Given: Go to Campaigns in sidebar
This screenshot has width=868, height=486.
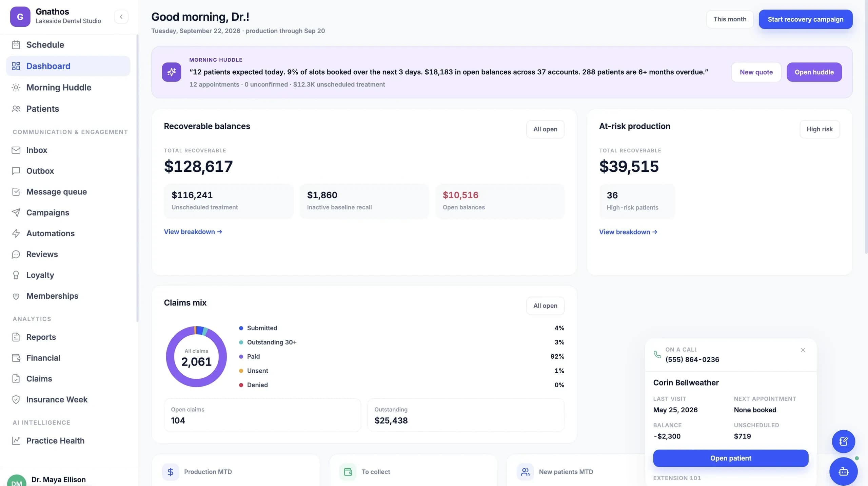Looking at the screenshot, I should click(68, 212).
